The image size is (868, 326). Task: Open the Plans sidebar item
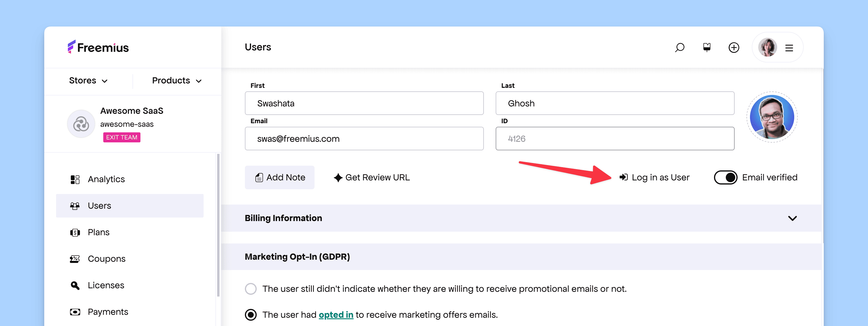click(130, 232)
